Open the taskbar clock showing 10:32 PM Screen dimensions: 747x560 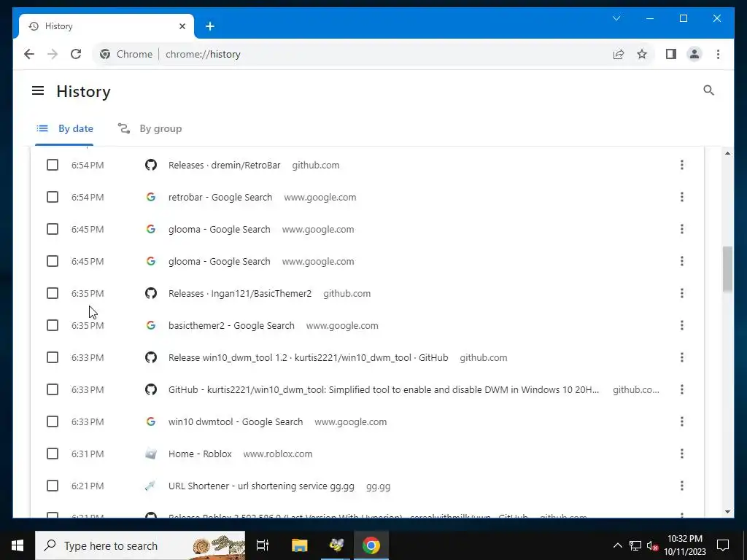(x=685, y=545)
